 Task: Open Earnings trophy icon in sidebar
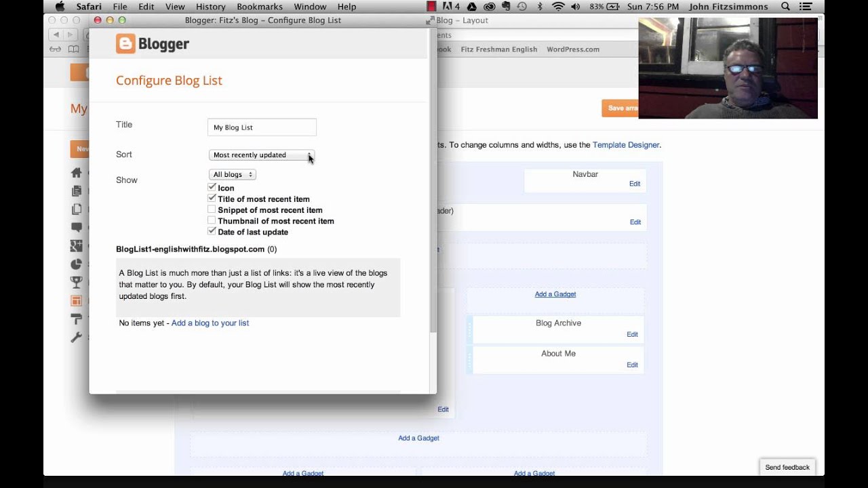point(77,282)
